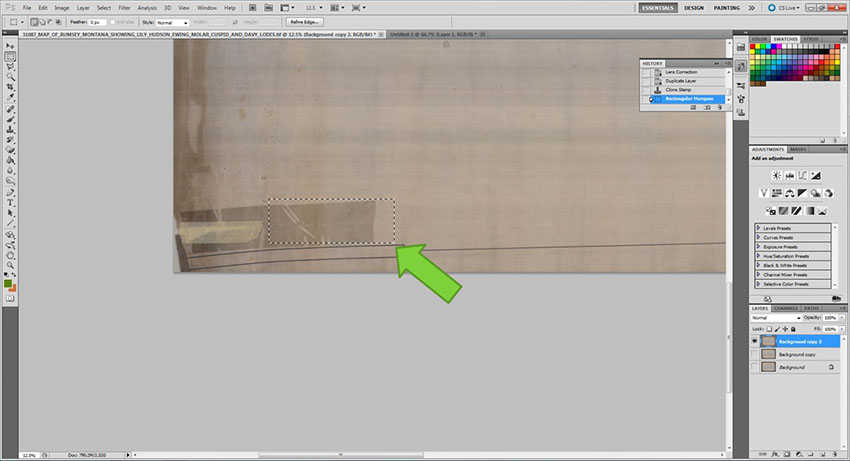Open the layer blend mode dropdown
Viewport: 850px width, 461px height.
pos(773,317)
